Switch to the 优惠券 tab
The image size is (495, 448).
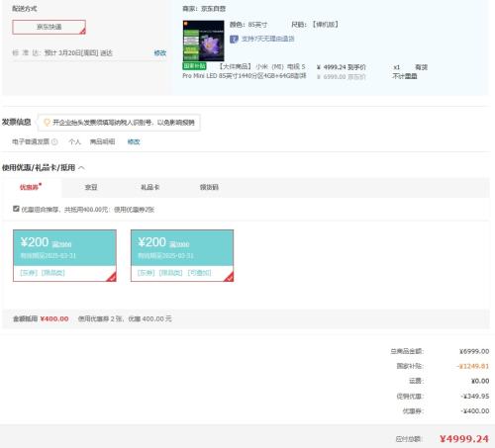click(x=31, y=187)
